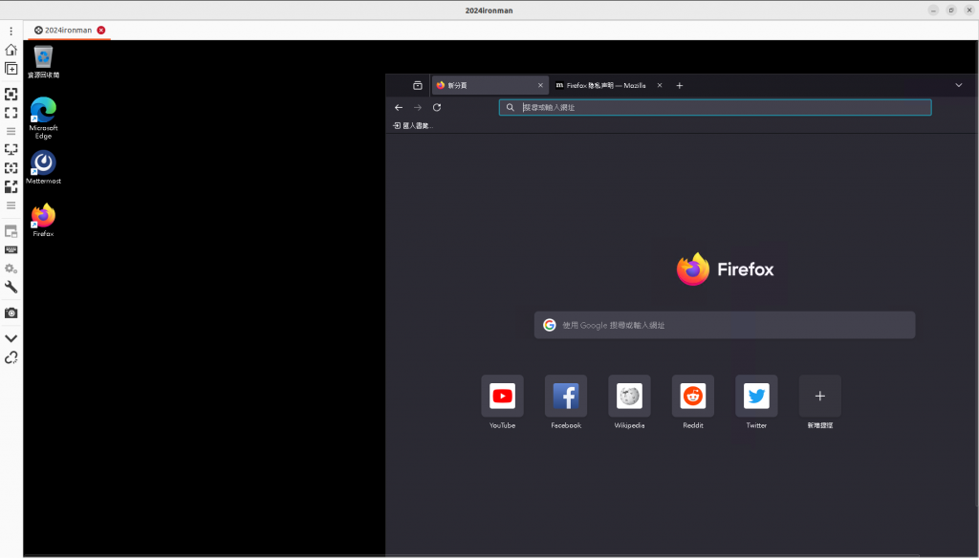Go back using the Firefox back arrow
The image size is (979, 560).
click(x=399, y=107)
